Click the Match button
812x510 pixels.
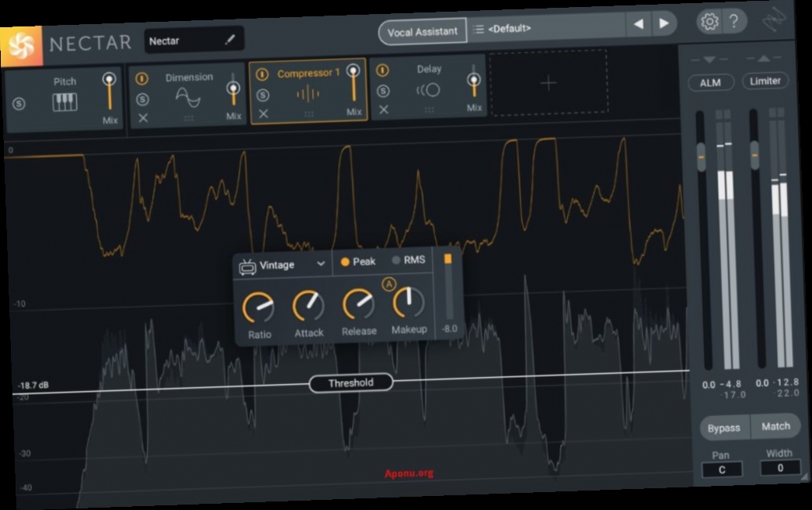click(x=776, y=426)
